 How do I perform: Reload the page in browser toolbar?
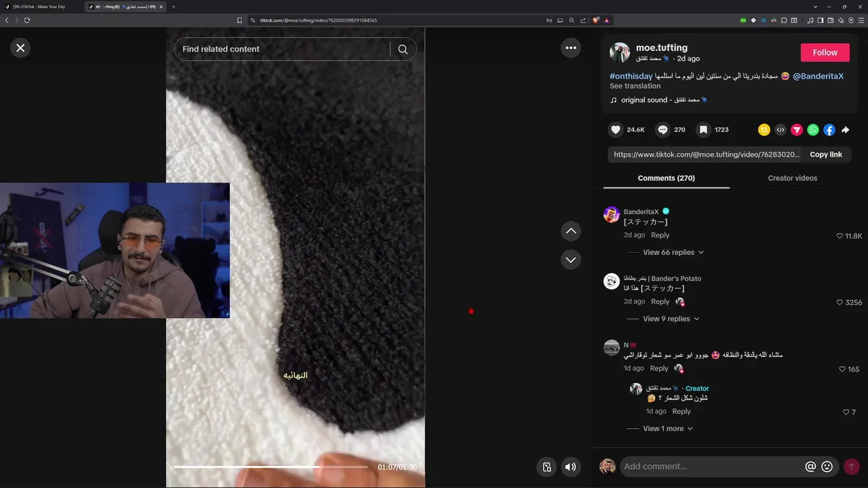27,20
